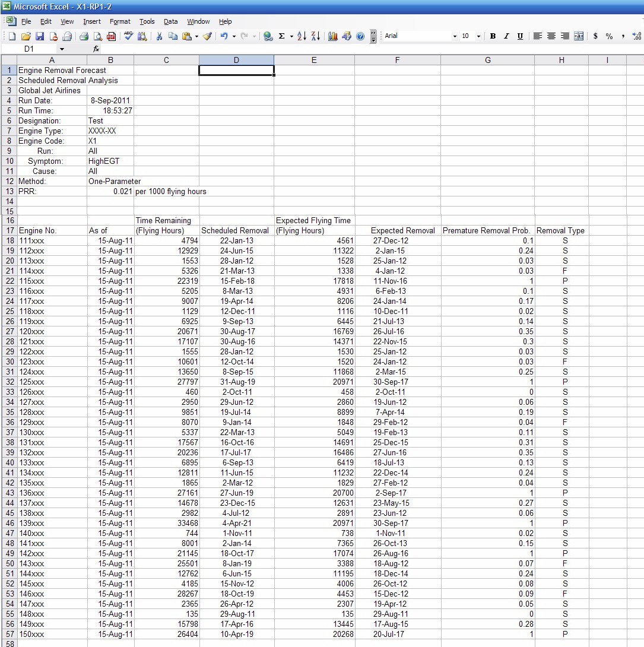Click the Cut scissors icon
Screen dimensions: 644x647
click(159, 36)
